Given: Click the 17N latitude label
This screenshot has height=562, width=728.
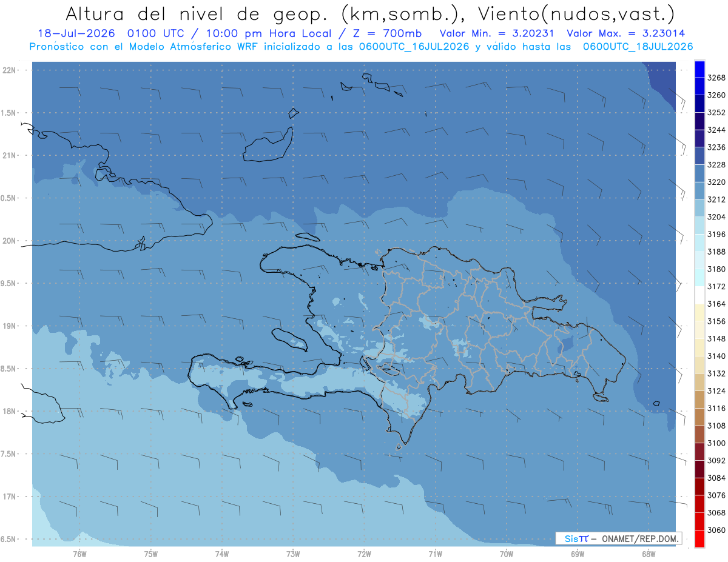Looking at the screenshot, I should (9, 497).
